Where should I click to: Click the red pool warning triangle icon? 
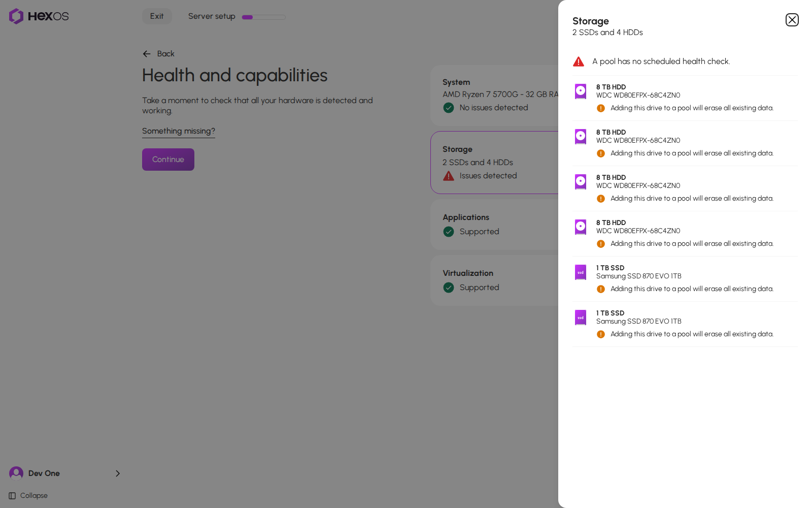click(x=579, y=61)
